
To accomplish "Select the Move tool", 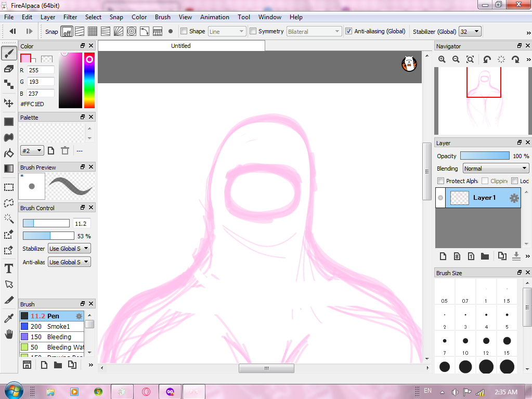I will pos(9,103).
